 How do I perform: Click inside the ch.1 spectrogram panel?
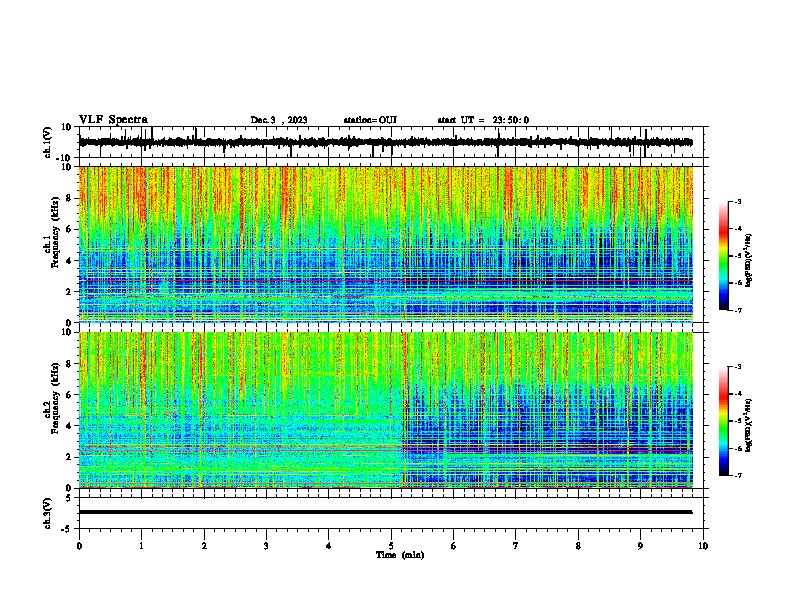[386, 244]
